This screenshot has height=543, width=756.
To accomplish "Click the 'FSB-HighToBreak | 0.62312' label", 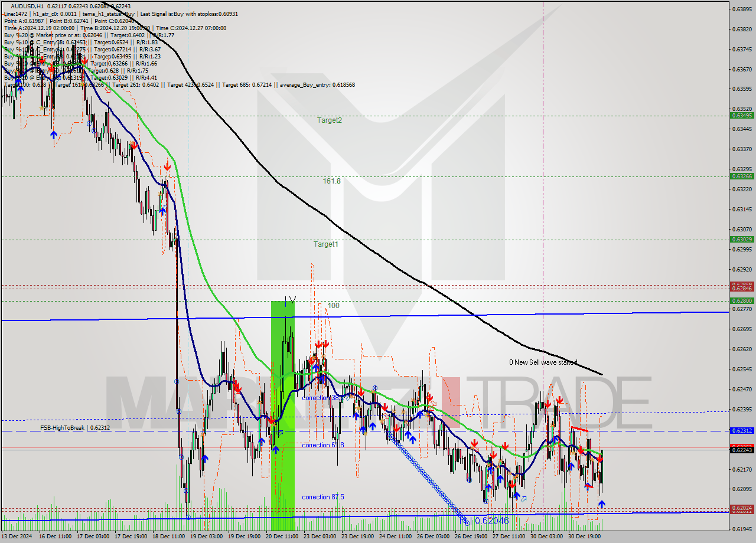I will pos(75,427).
